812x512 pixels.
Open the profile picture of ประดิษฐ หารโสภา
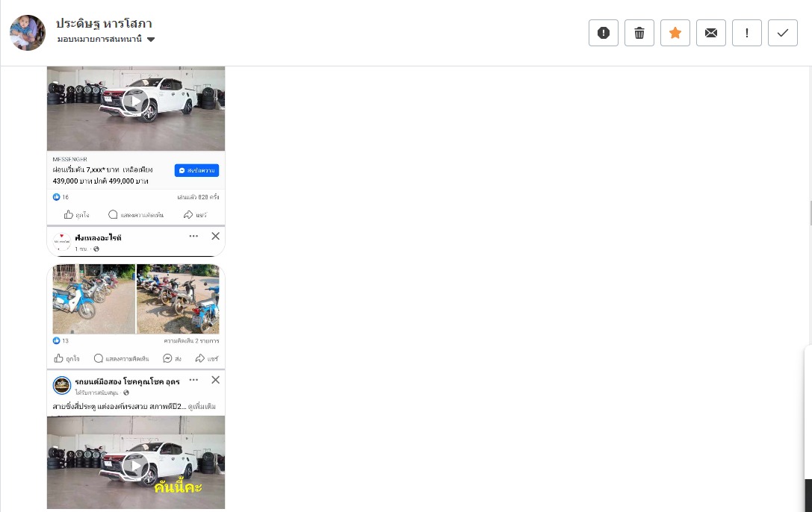[28, 33]
